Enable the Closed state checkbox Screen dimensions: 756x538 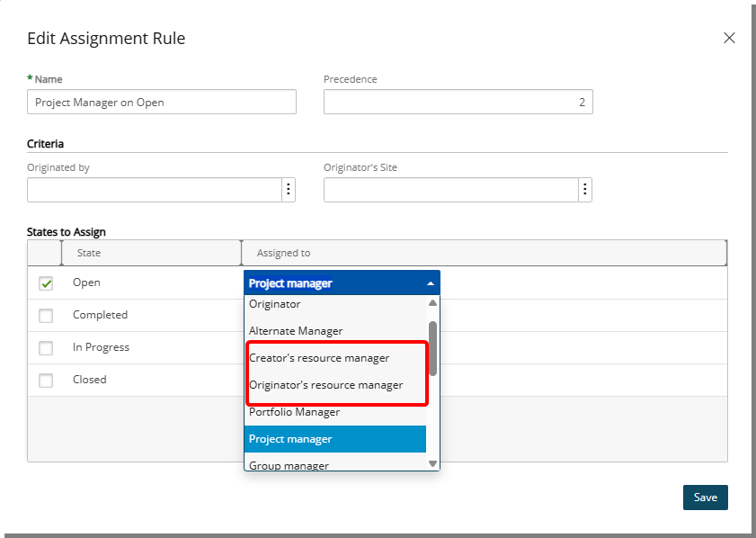coord(44,380)
